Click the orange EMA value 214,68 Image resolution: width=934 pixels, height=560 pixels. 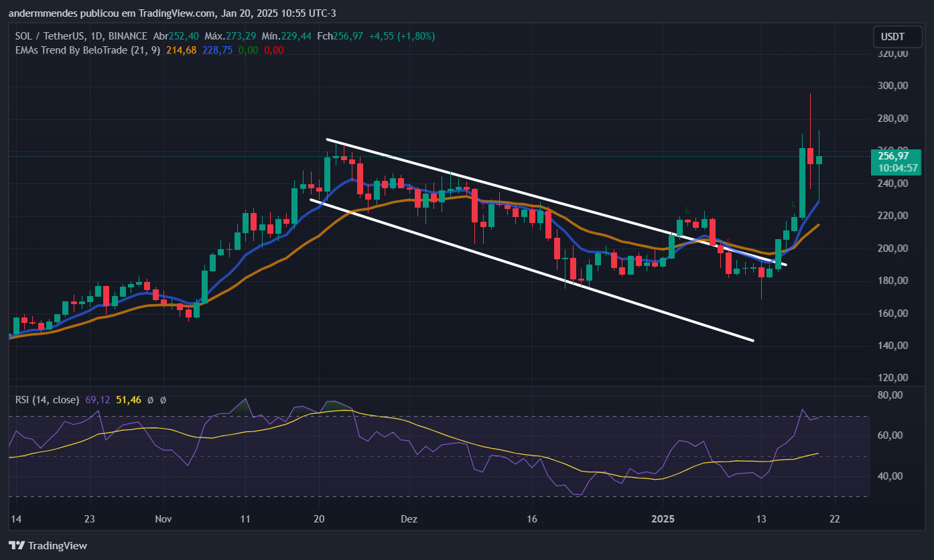(182, 50)
